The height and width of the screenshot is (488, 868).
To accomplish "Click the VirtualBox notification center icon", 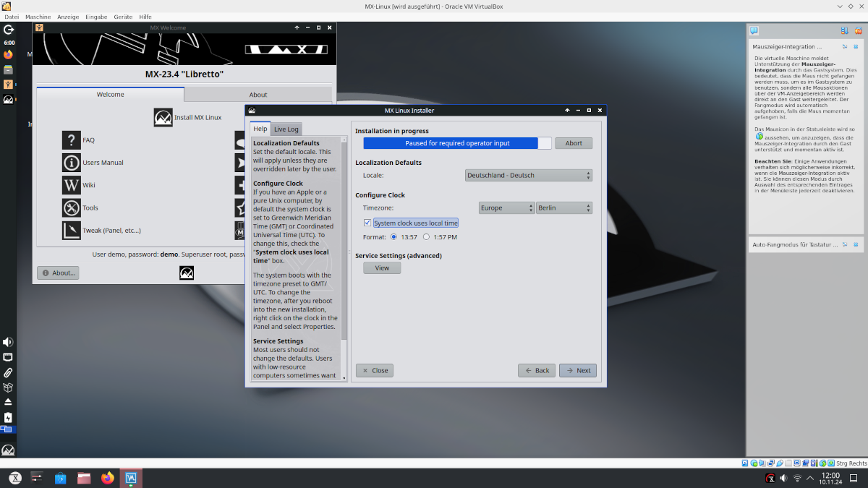I will click(754, 30).
